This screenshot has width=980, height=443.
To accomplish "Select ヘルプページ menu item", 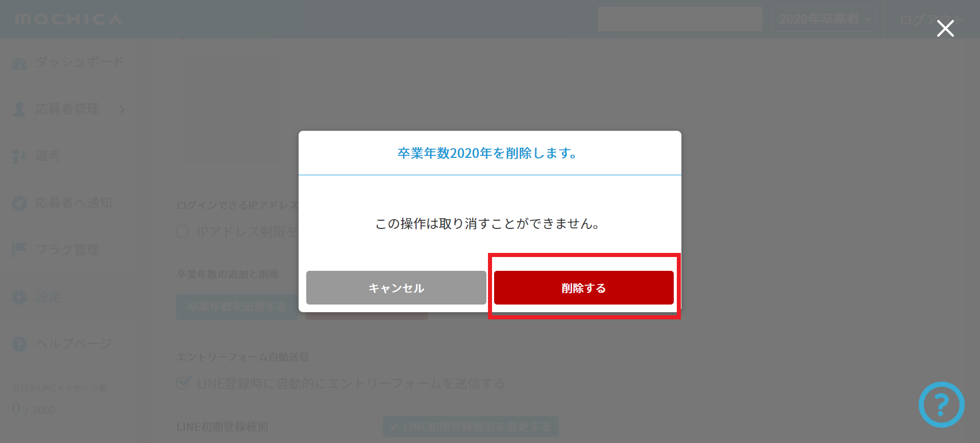I will tap(73, 344).
